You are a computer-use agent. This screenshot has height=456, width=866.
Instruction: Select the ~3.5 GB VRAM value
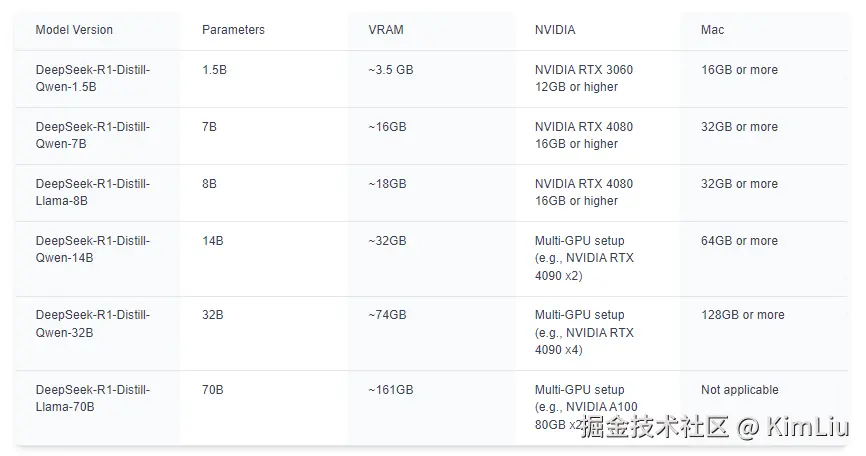pos(390,70)
